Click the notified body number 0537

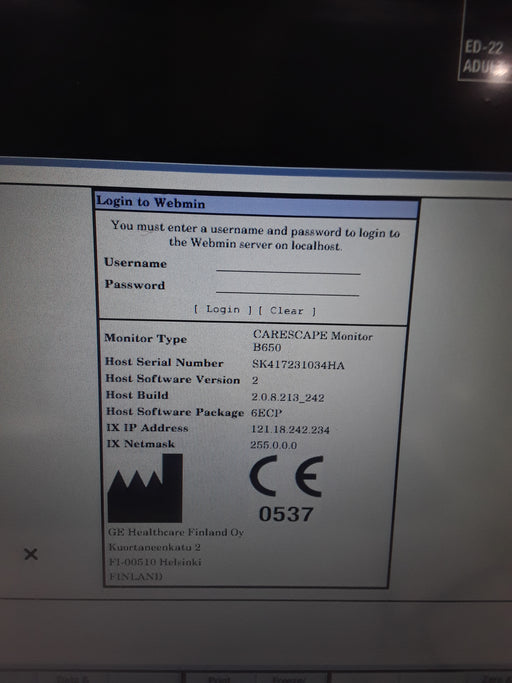click(286, 514)
